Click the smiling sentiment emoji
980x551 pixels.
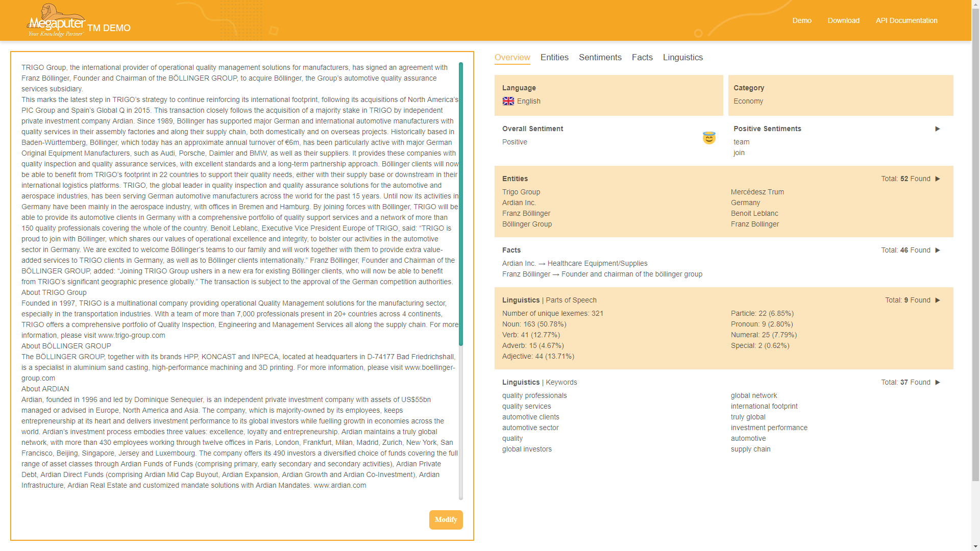[709, 138]
